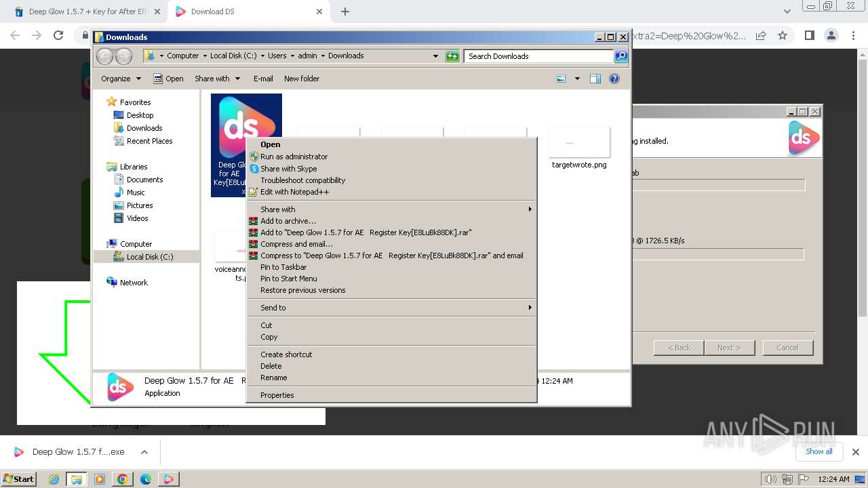Click the Explorer back arrow

pos(105,56)
